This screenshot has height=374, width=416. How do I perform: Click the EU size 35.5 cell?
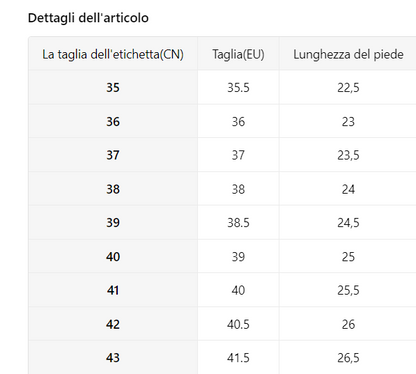pos(238,87)
